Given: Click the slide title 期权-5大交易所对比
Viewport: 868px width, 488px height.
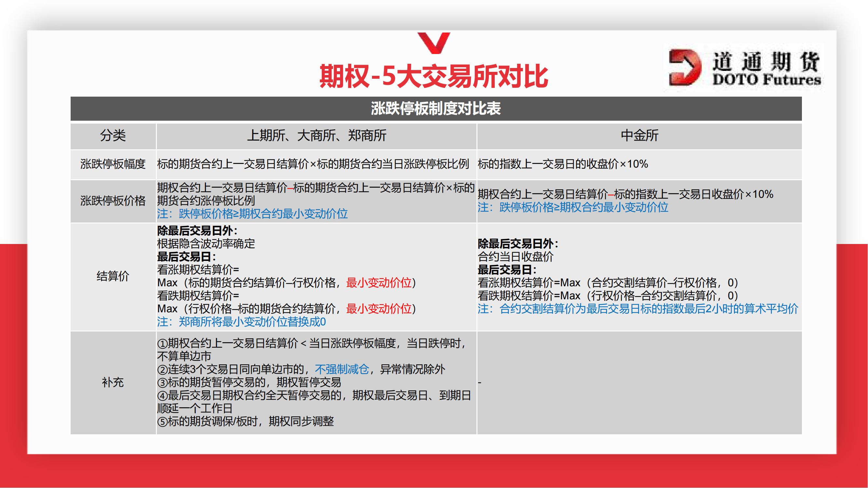Looking at the screenshot, I should coord(434,77).
